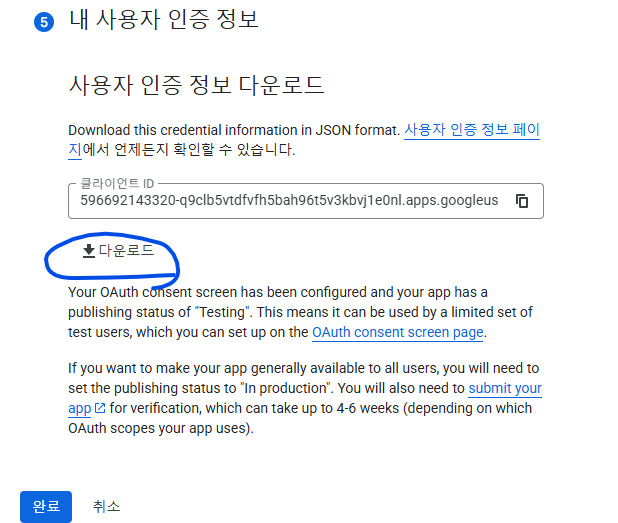Open the OAuth consent screen page link
Screen dimensions: 618x523
click(x=398, y=332)
